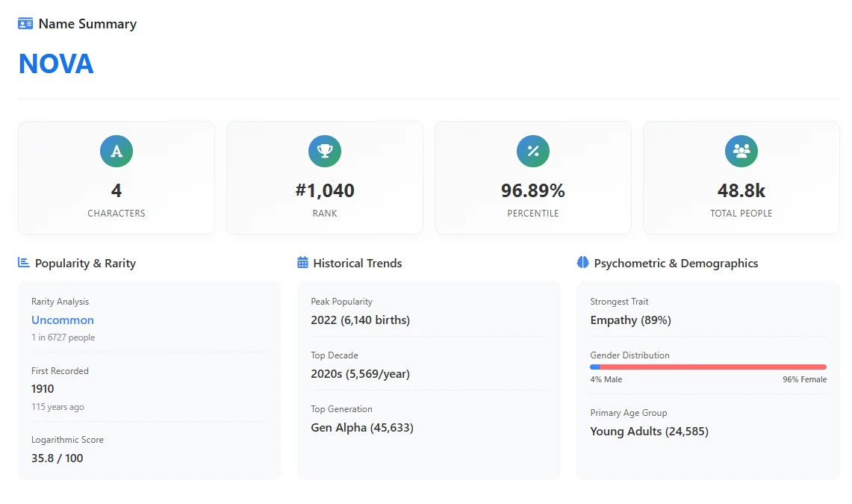
Task: Click the Top Decade 2020s entry
Action: [x=360, y=374]
